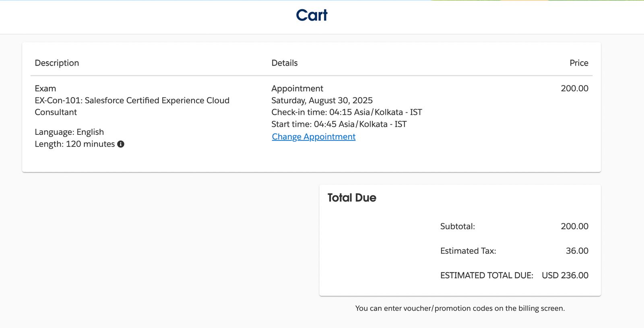This screenshot has width=644, height=328.
Task: Click the Exam label in Description
Action: point(45,89)
